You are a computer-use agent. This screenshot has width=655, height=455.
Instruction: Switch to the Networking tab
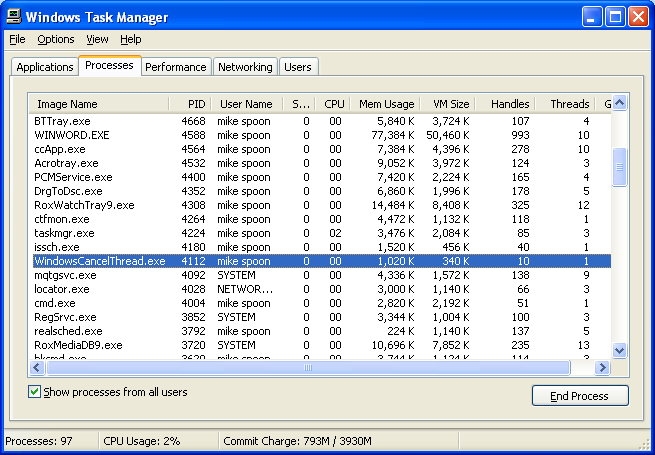pos(245,67)
